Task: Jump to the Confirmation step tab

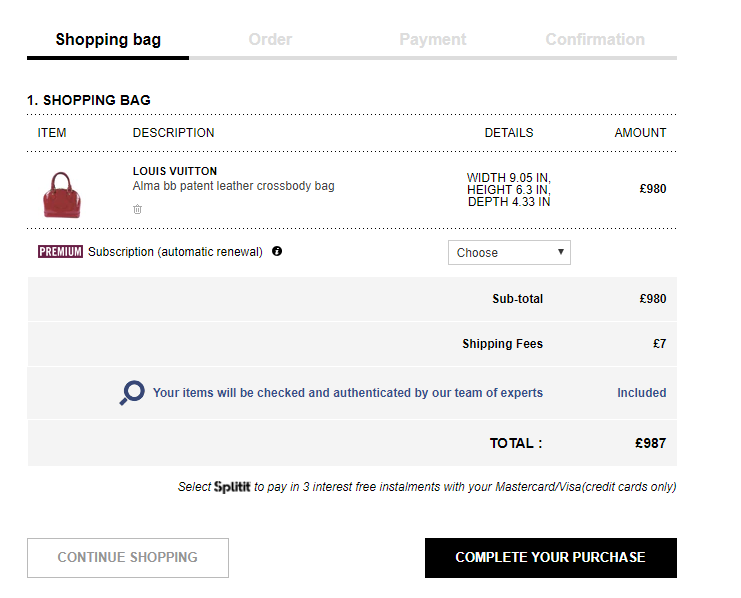Action: click(595, 40)
